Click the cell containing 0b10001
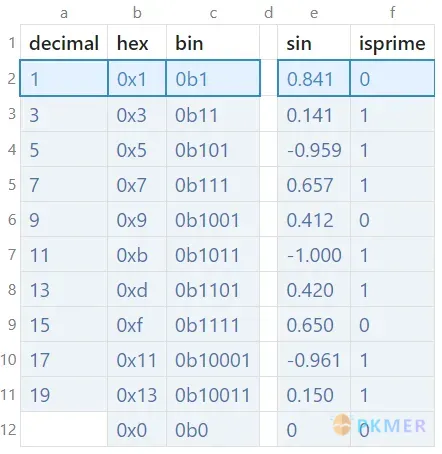Screen dimensions: 442x454 point(213,360)
